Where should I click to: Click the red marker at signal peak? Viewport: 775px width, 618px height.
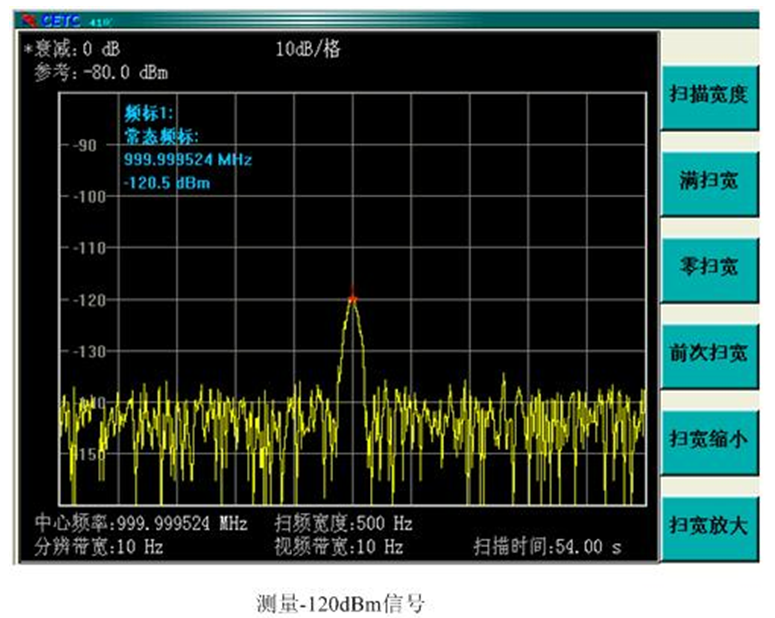click(352, 297)
